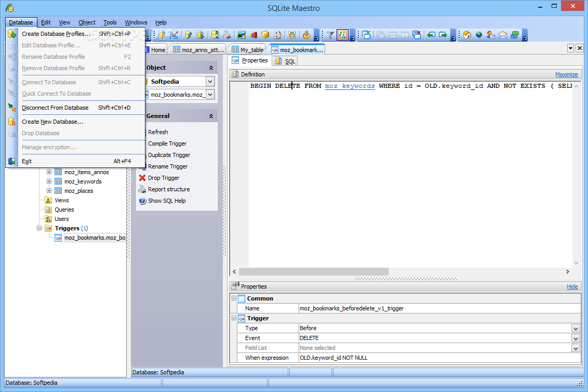Viewport: 588px width, 392px height.
Task: Open the Tools menu
Action: click(110, 22)
